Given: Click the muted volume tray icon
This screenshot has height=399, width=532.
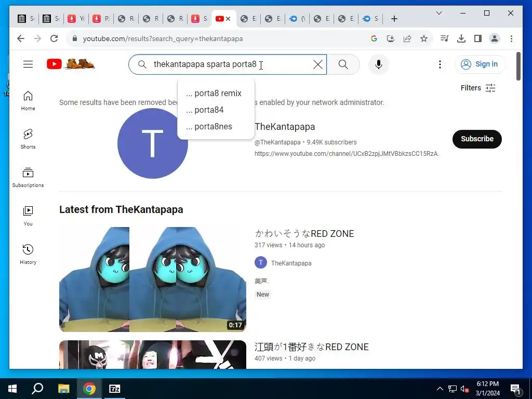Looking at the screenshot, I should click(464, 389).
